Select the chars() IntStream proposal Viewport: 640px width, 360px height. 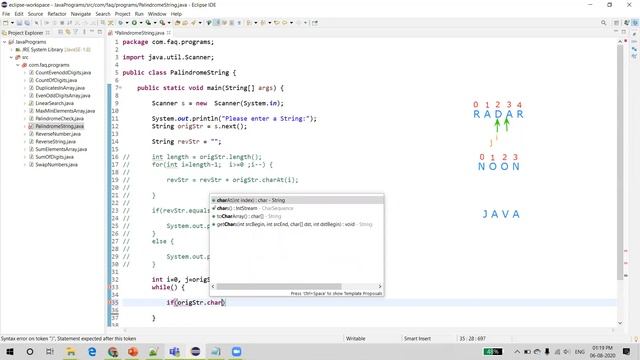pos(297,208)
